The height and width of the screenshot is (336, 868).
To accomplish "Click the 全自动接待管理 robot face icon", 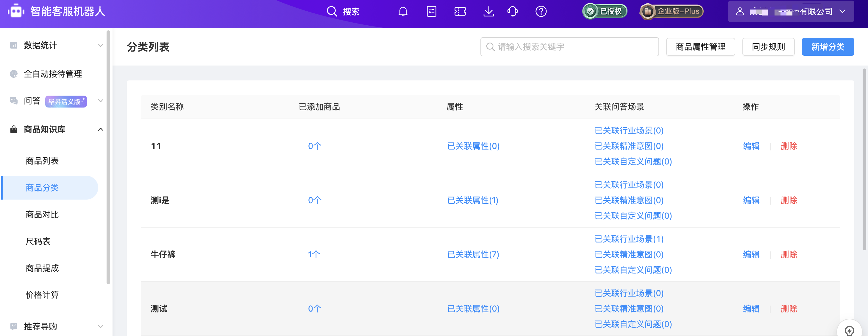I will tap(13, 74).
